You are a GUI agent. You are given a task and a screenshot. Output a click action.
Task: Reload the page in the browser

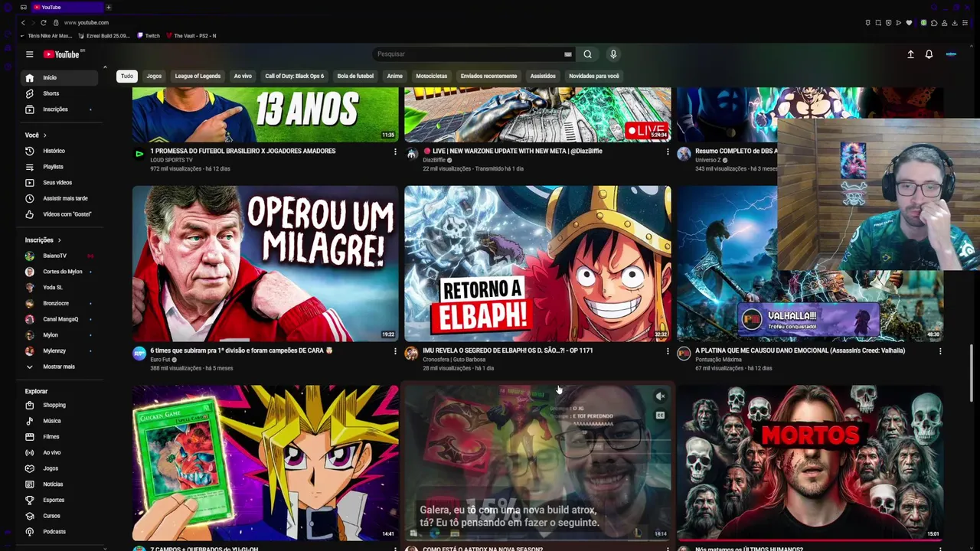[x=43, y=23]
